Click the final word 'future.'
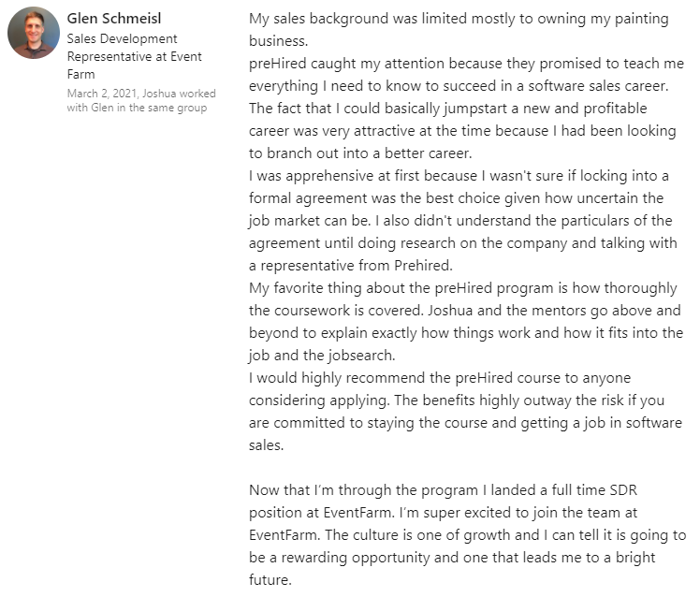700x597 pixels. 270,580
